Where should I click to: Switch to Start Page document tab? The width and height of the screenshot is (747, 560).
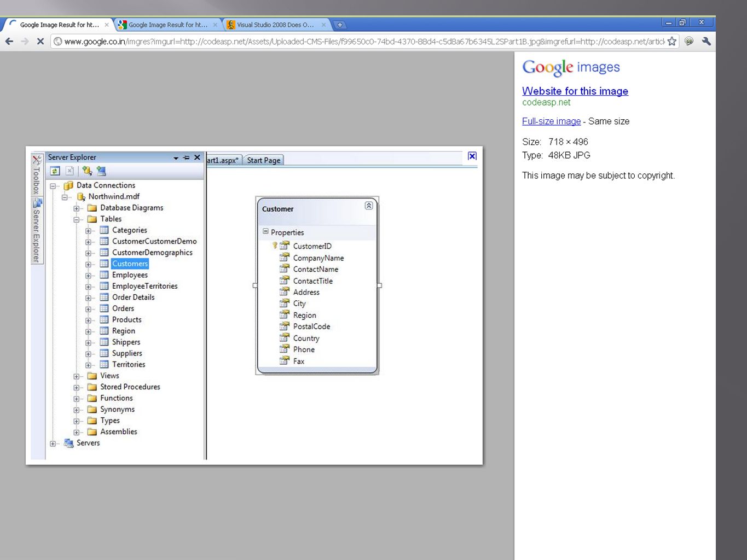pyautogui.click(x=263, y=160)
